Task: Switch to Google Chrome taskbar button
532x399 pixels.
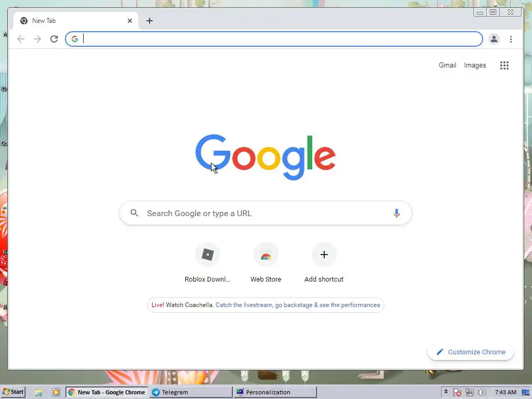Action: (107, 392)
